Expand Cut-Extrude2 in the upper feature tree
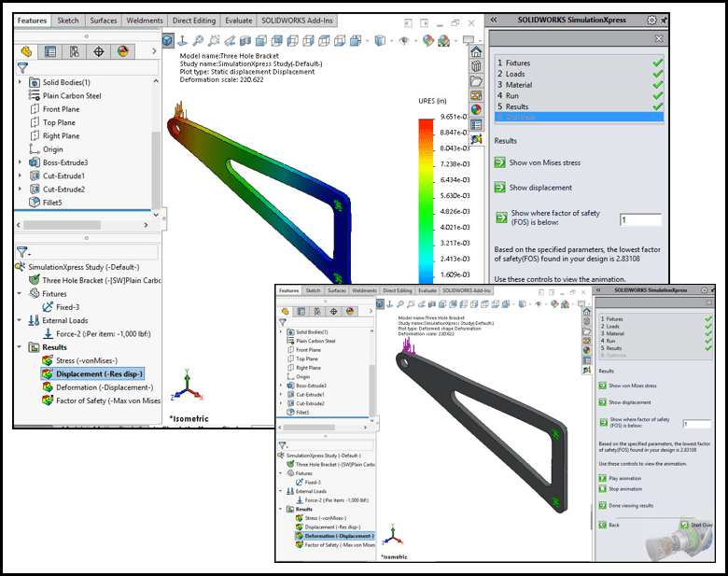Viewport: 728px width, 576px height. pos(20,190)
